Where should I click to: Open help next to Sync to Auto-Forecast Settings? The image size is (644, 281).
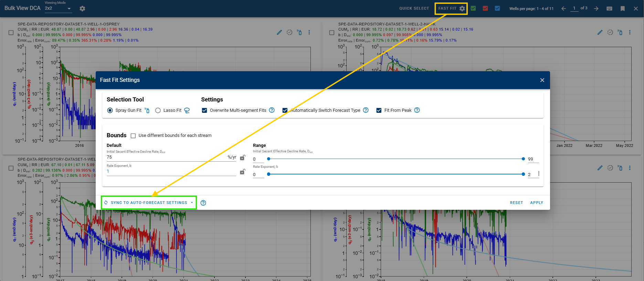click(203, 203)
